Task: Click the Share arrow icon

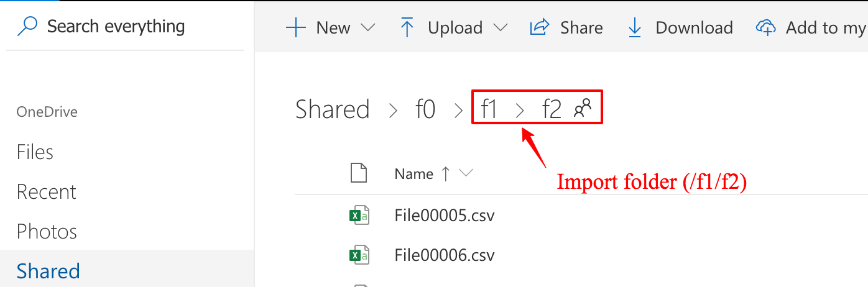Action: 540,27
